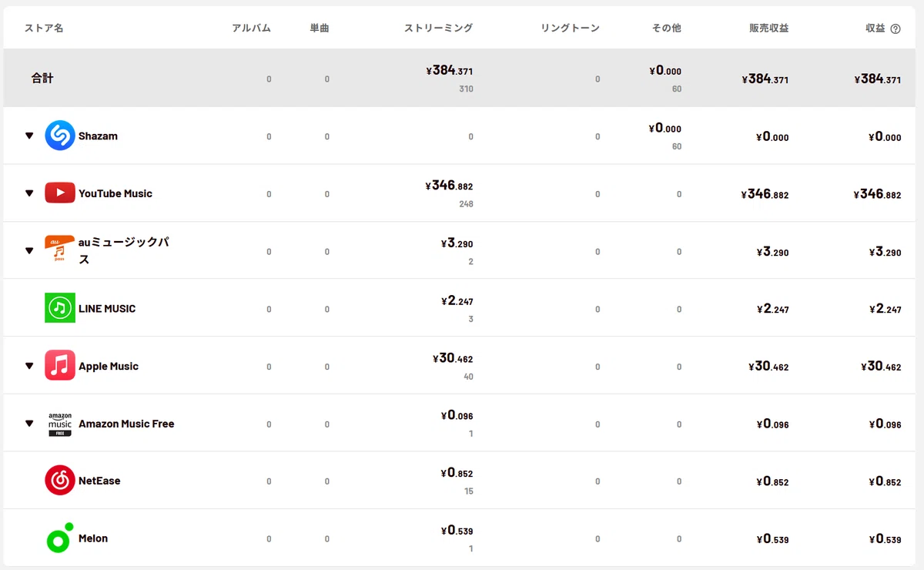Click NetEase streaming amount ¥0.852
Screen dimensions: 924x570
pyautogui.click(x=457, y=473)
